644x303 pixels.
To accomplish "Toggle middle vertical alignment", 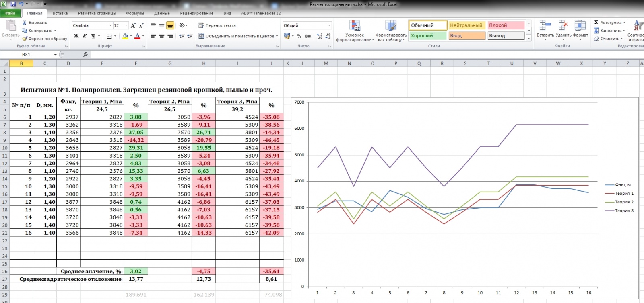I will (x=161, y=25).
